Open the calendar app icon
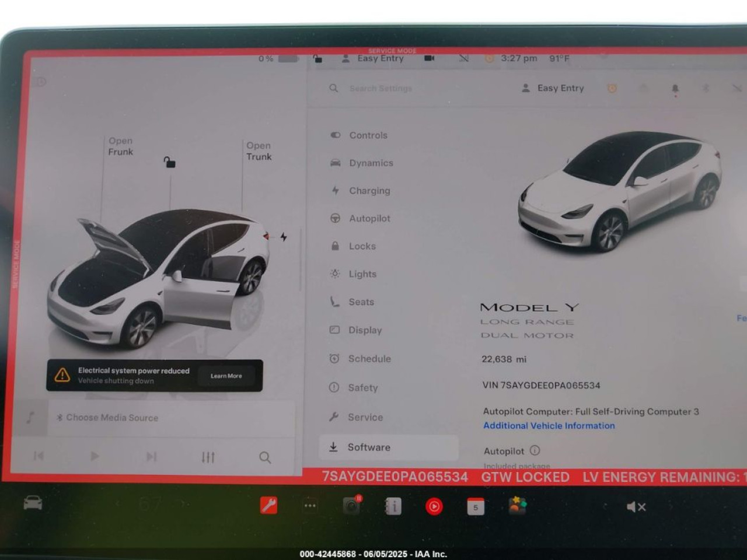The height and width of the screenshot is (560, 747). pos(476,506)
